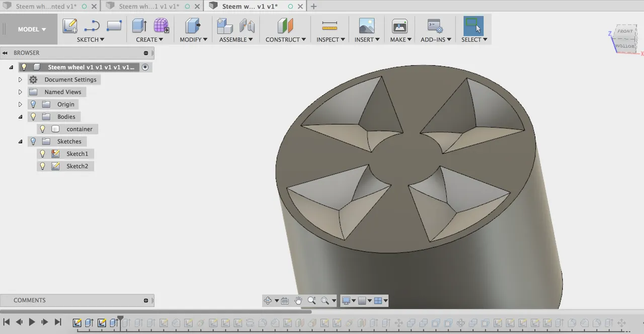
Task: Click the activate component radio button
Action: coord(145,67)
